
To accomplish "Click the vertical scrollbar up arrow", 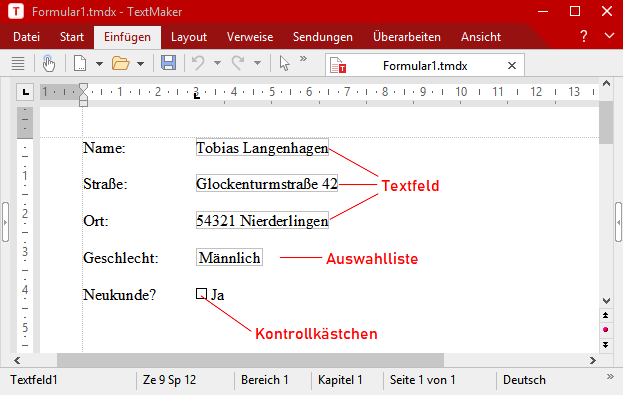I will pos(606,83).
